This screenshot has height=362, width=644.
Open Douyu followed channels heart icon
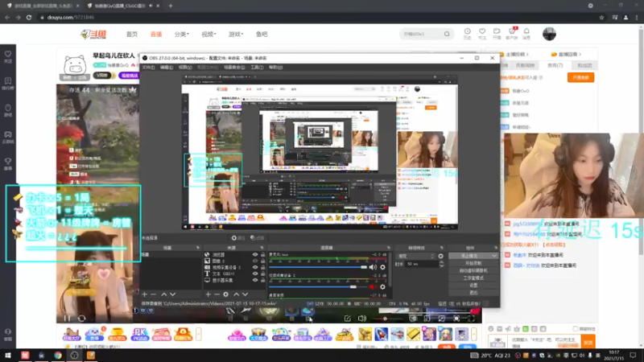point(482,31)
